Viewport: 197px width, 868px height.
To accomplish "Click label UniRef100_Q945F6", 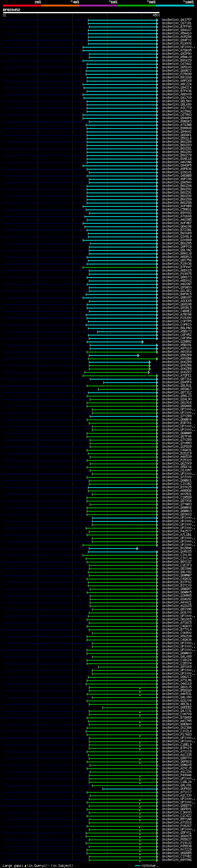I will (x=177, y=382).
